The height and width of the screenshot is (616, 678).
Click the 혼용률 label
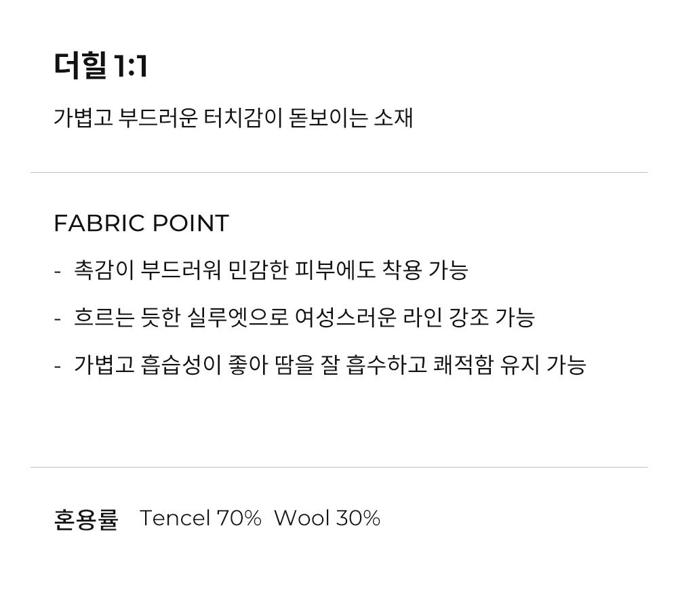pyautogui.click(x=86, y=518)
